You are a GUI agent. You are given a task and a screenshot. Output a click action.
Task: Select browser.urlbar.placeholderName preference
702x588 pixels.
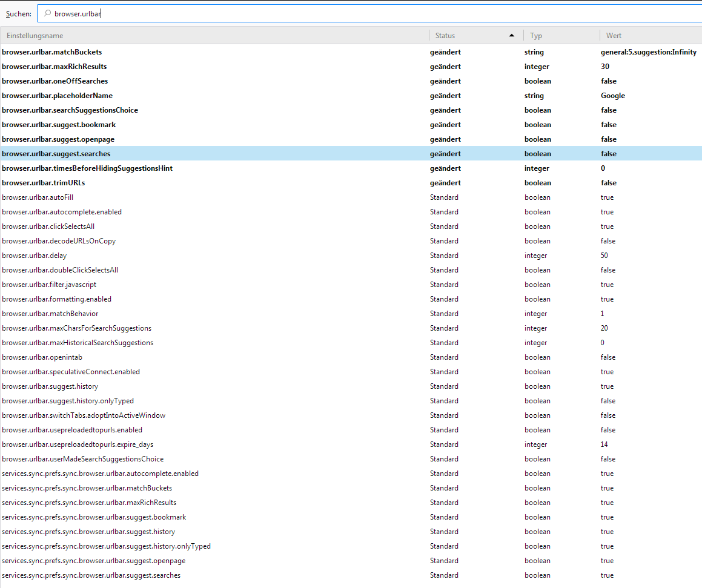pos(351,95)
